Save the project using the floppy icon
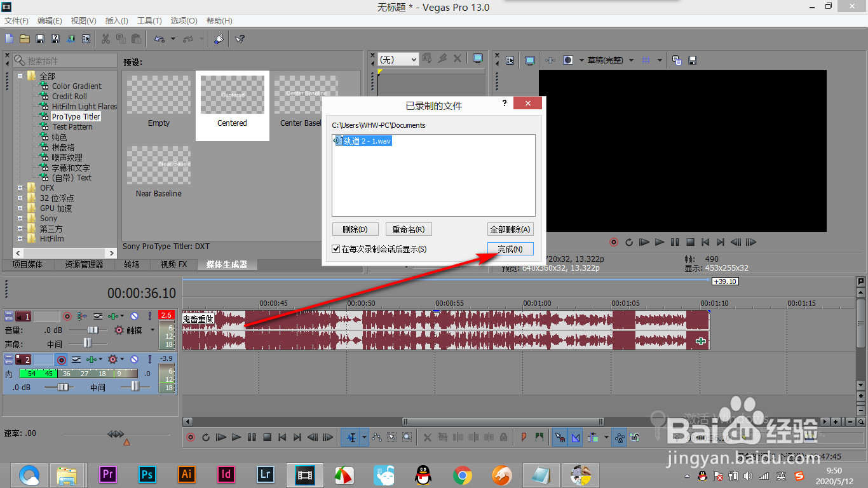The width and height of the screenshot is (868, 488). [x=40, y=39]
